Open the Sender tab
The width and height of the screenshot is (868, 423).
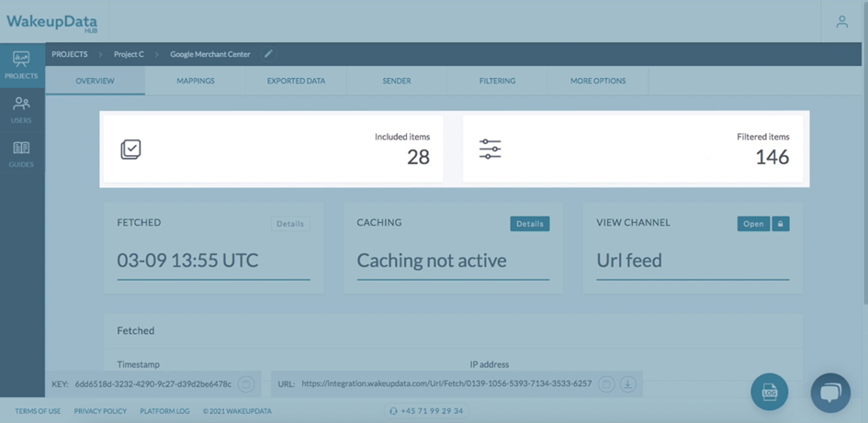tap(397, 81)
